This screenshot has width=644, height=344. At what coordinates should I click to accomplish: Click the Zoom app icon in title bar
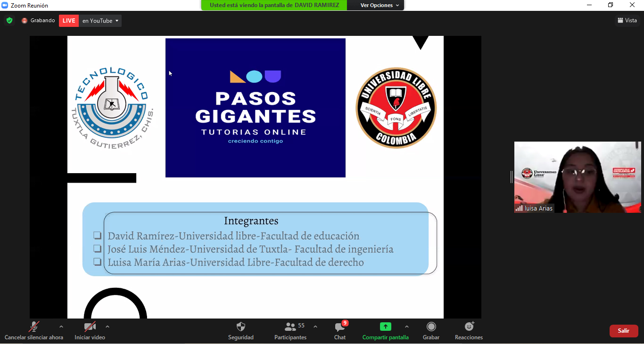(5, 5)
